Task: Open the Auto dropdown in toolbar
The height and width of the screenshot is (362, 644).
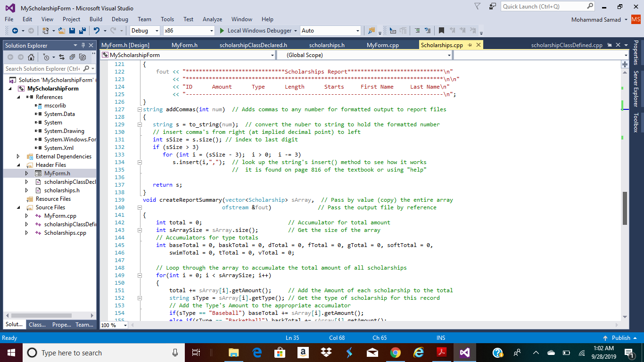Action: (x=357, y=31)
